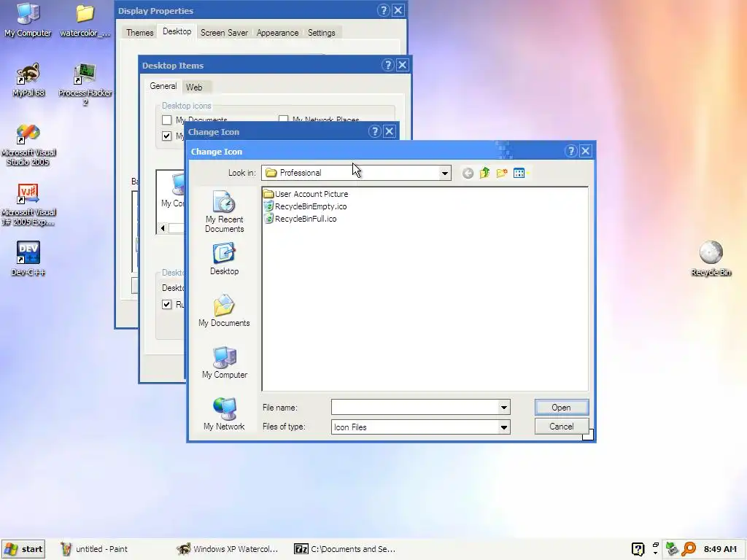Click Help button in Desktop Items title bar
This screenshot has width=747, height=560.
pos(387,65)
